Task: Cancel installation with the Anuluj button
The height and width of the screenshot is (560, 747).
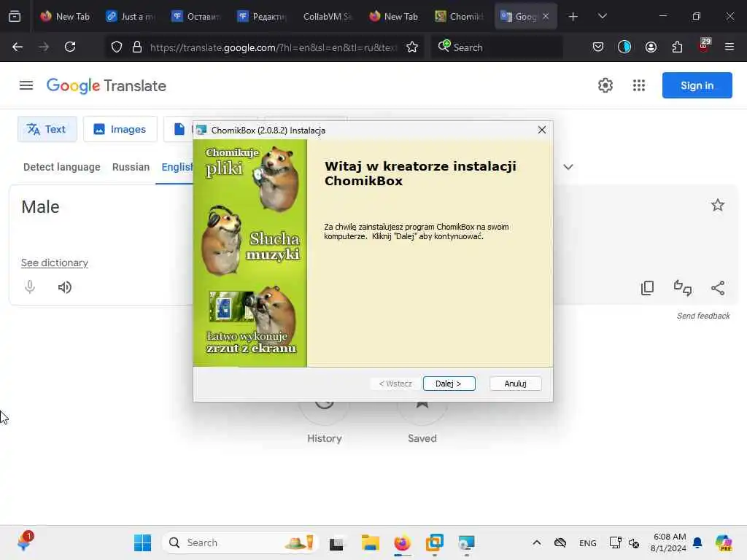Action: coord(515,384)
